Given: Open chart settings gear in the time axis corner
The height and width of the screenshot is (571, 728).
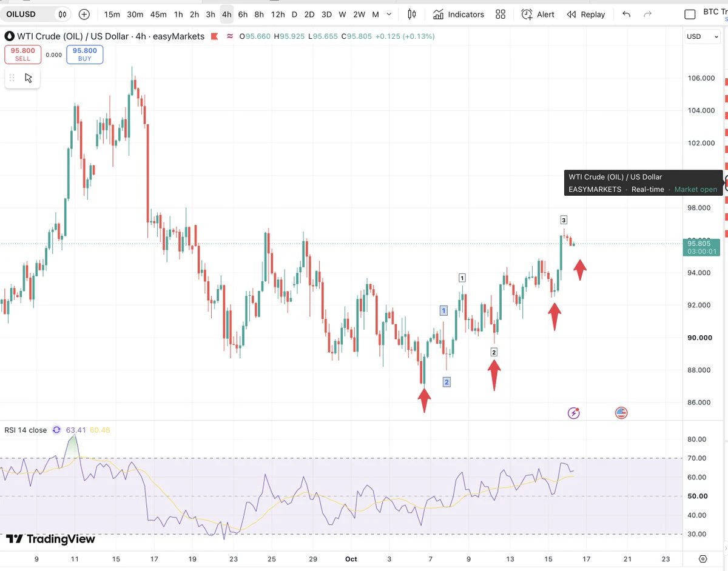Looking at the screenshot, I should [x=703, y=559].
